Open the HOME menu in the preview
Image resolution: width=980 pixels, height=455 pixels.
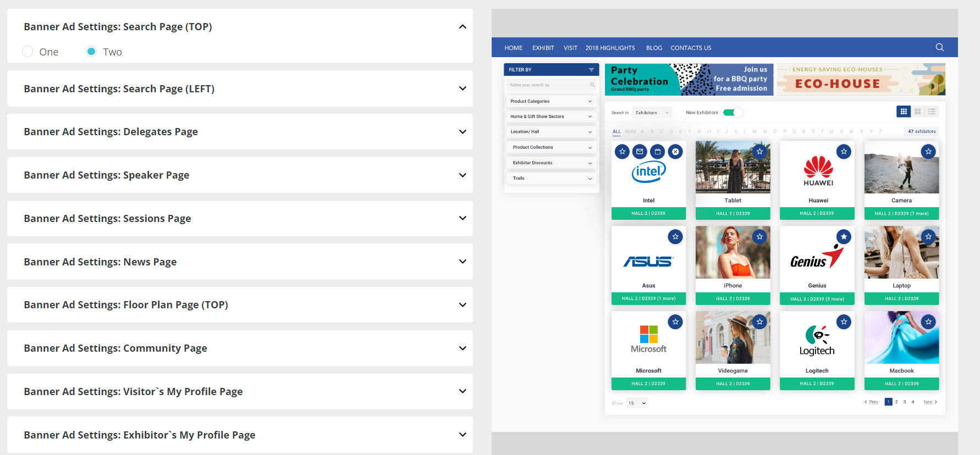(x=514, y=48)
